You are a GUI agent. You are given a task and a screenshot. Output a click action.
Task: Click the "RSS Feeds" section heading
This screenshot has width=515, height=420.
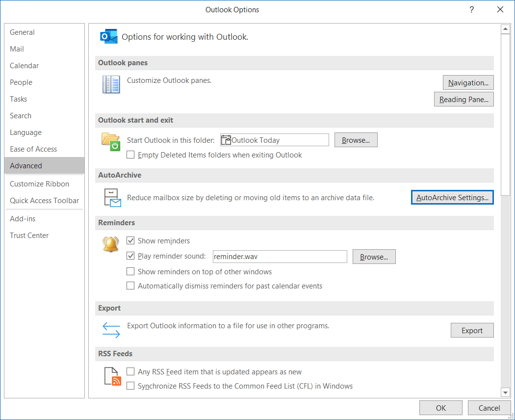(x=115, y=354)
